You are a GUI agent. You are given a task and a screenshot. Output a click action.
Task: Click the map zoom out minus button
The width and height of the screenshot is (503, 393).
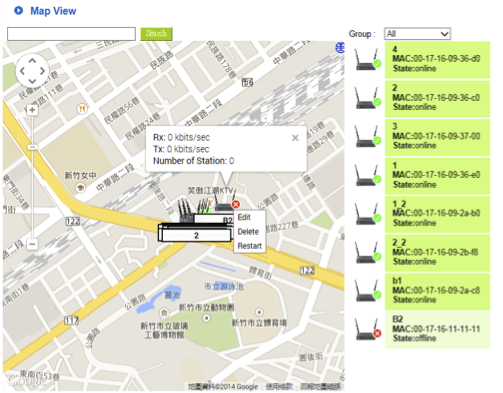(x=32, y=244)
